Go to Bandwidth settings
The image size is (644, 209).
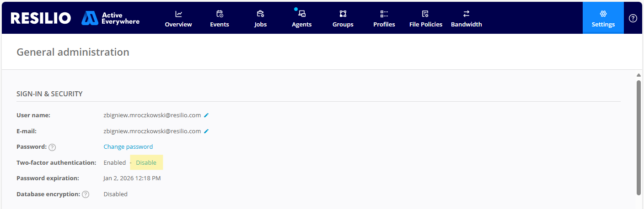coord(466,19)
